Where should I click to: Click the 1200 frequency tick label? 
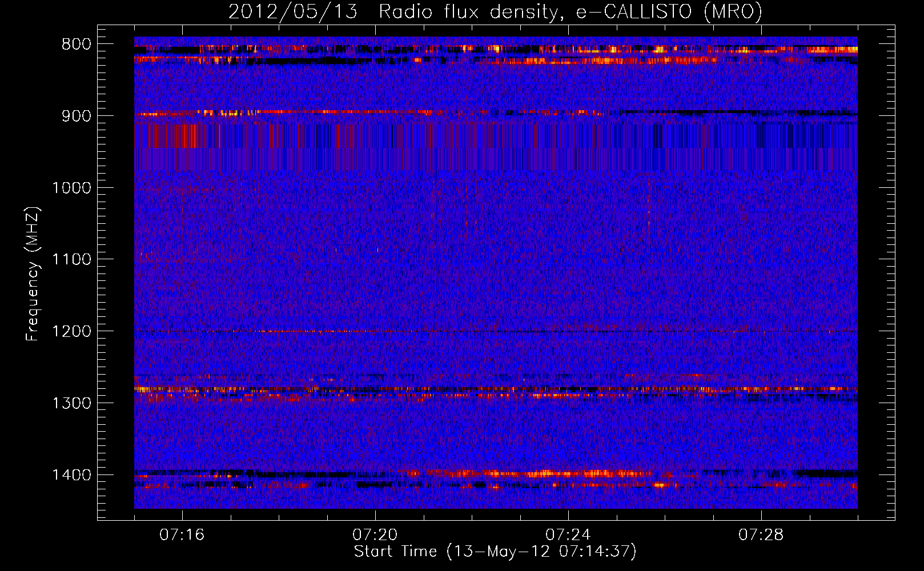point(71,331)
